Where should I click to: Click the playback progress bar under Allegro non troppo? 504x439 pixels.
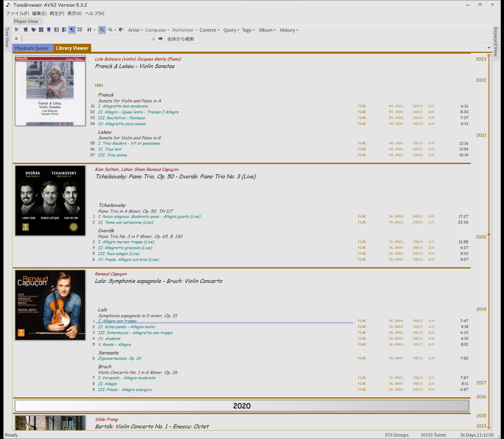tap(225, 323)
